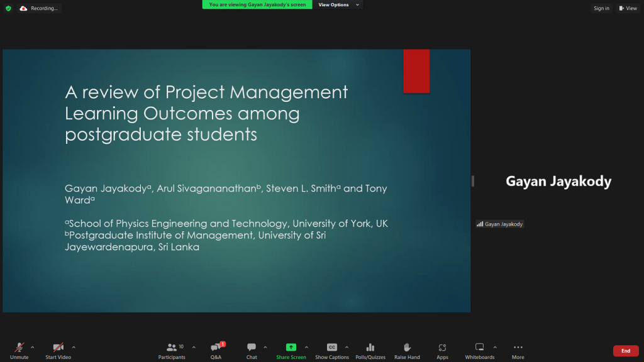Open the View Options menu
The image size is (644, 362).
coord(338,5)
